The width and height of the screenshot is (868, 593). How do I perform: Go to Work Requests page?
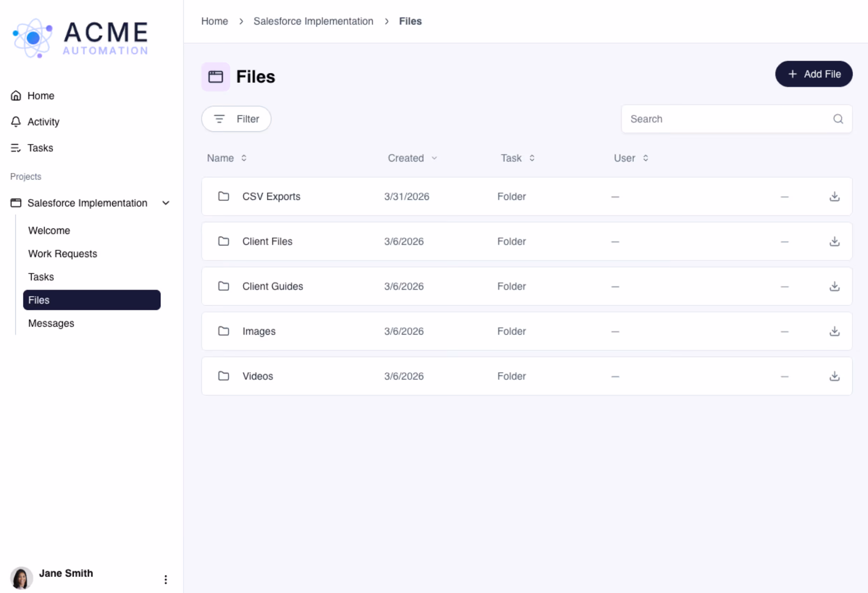62,254
